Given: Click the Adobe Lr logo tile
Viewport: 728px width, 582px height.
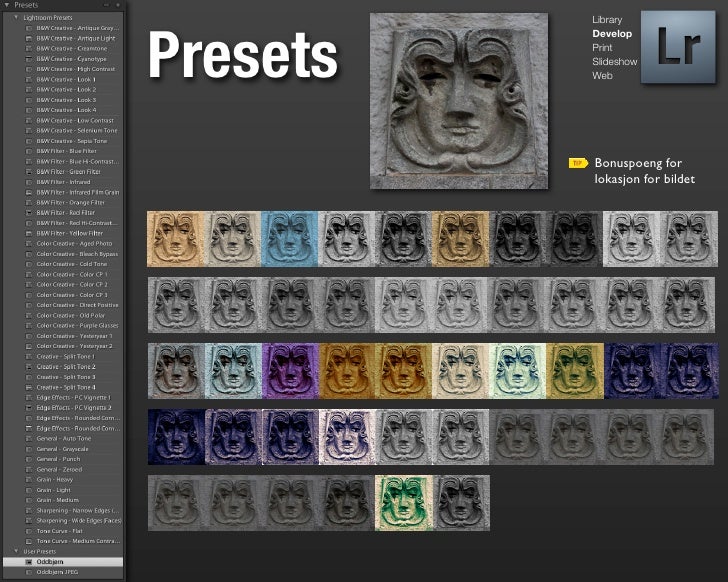Looking at the screenshot, I should (678, 47).
